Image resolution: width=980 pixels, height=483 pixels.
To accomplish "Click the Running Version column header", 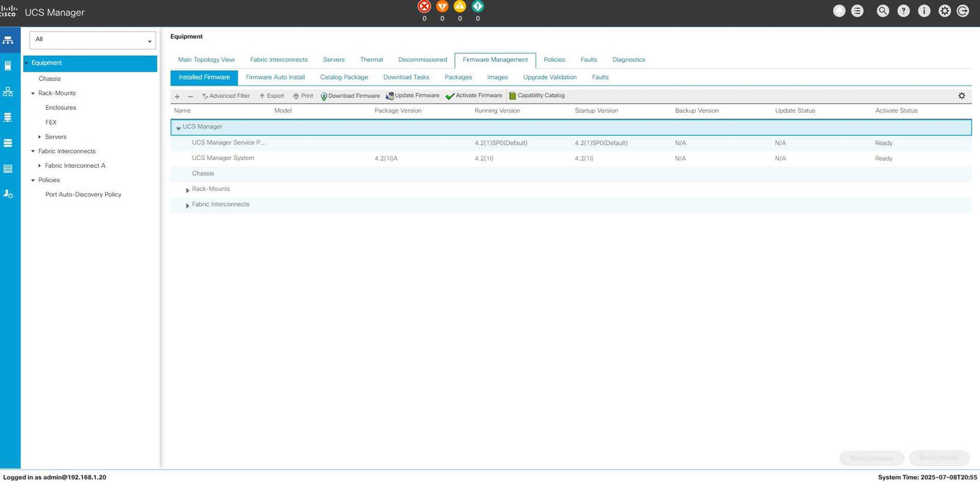I will (497, 110).
